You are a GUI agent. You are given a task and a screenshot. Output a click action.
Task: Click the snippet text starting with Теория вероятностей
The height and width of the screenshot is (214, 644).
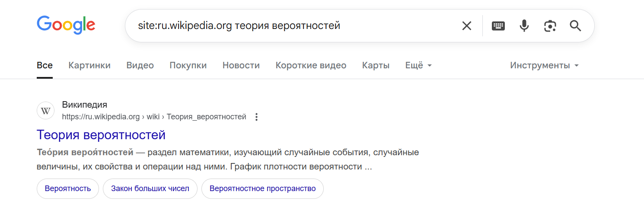pos(228,160)
